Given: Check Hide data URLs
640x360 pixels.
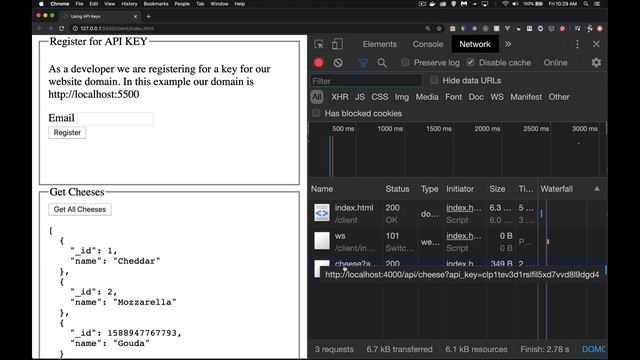Looking at the screenshot, I should click(434, 80).
